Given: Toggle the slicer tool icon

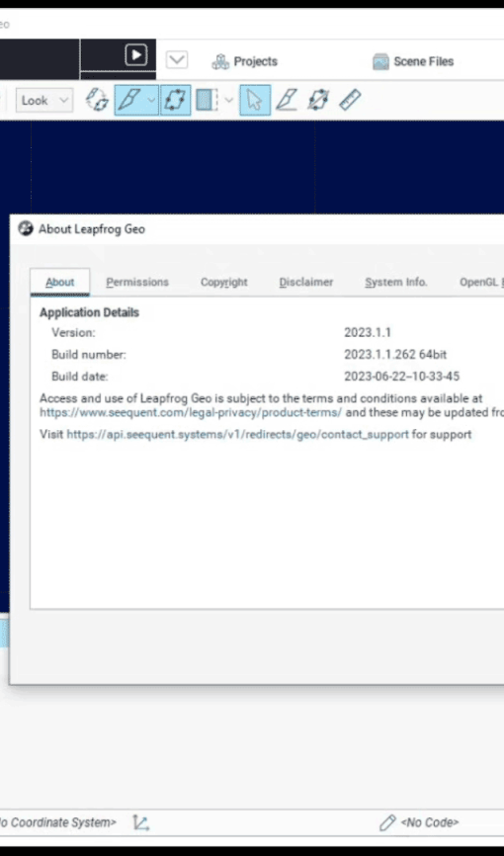Looking at the screenshot, I should pyautogui.click(x=128, y=101).
